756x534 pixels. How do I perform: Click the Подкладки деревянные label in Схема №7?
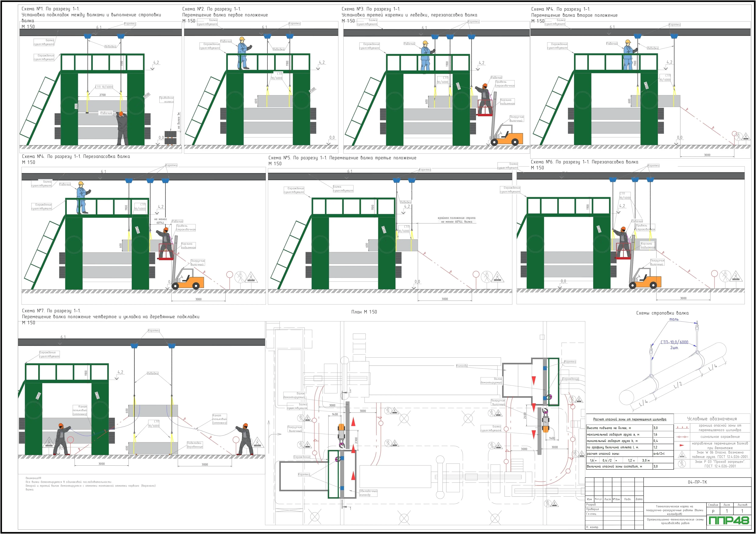click(x=195, y=445)
